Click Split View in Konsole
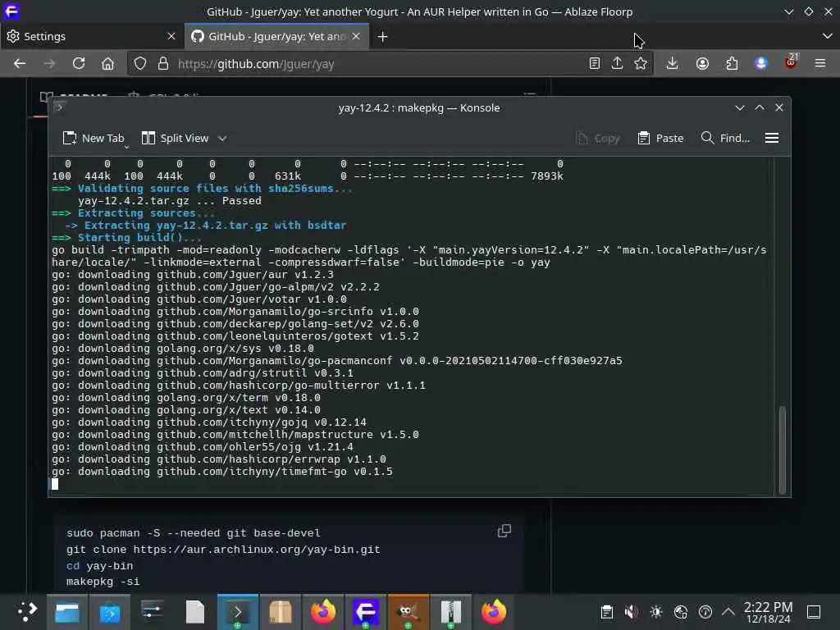This screenshot has width=840, height=630. [x=176, y=138]
